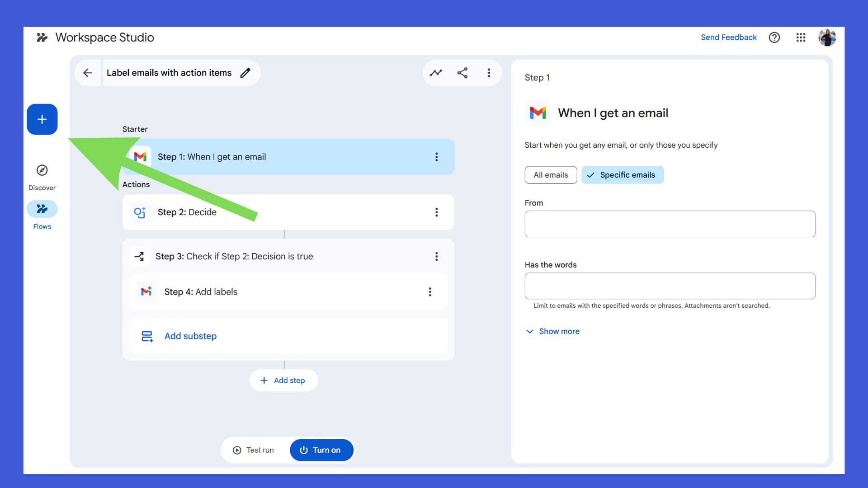The height and width of the screenshot is (488, 868).
Task: Edit flow name with pencil icon
Action: click(x=245, y=73)
